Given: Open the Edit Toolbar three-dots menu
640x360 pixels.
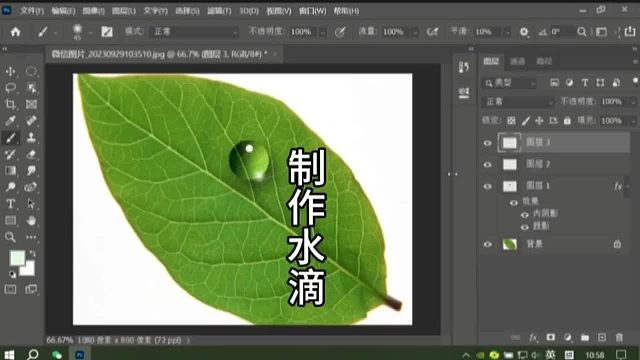Looking at the screenshot, I should pyautogui.click(x=31, y=237).
